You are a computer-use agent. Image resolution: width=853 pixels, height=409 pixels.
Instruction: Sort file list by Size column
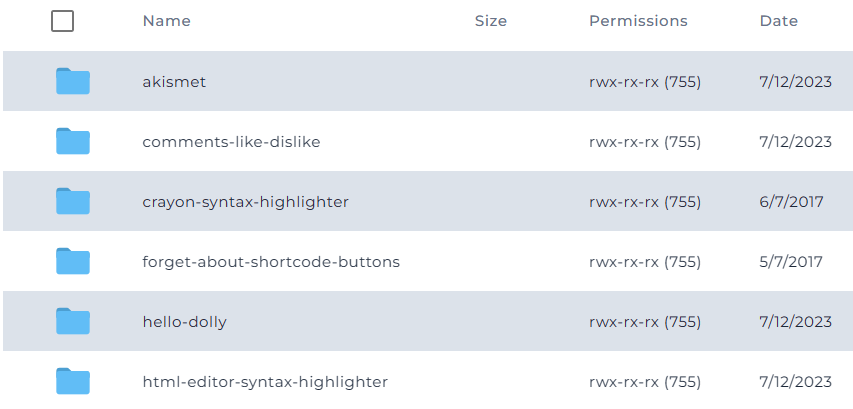coord(490,21)
